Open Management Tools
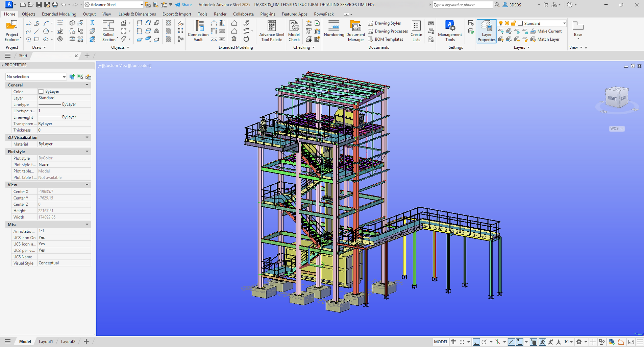The width and height of the screenshot is (644, 347). click(450, 31)
